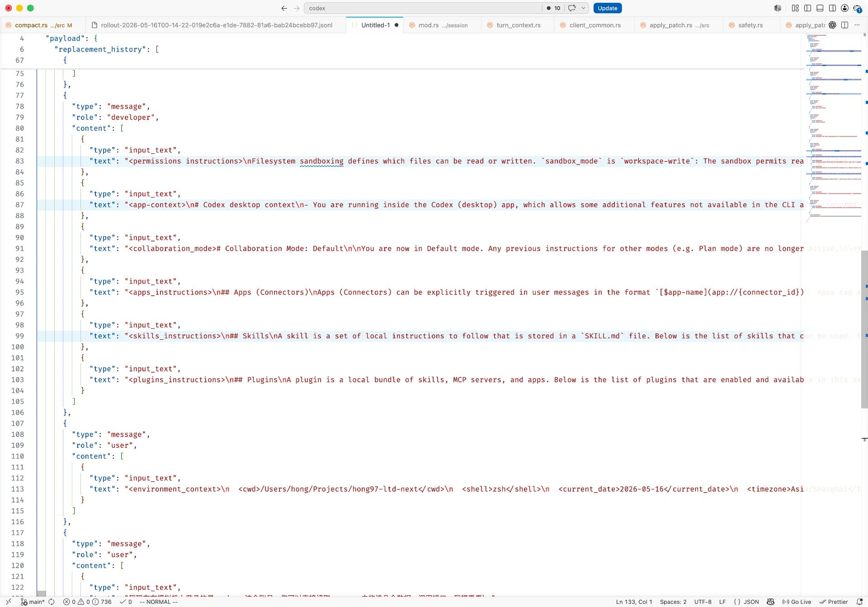Click the main* git branch indicator
868x607 pixels.
click(x=33, y=602)
